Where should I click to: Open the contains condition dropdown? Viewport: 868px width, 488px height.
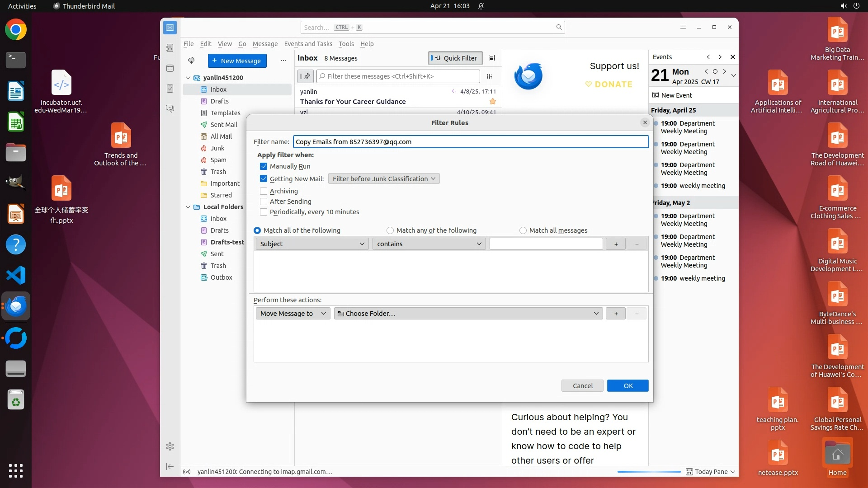(x=429, y=244)
